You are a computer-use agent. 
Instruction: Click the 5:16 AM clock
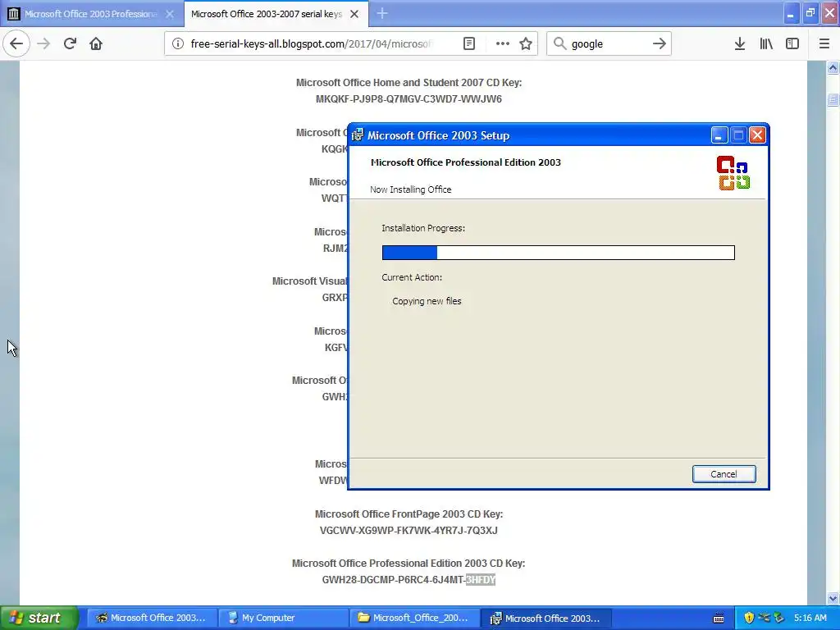[x=810, y=618]
